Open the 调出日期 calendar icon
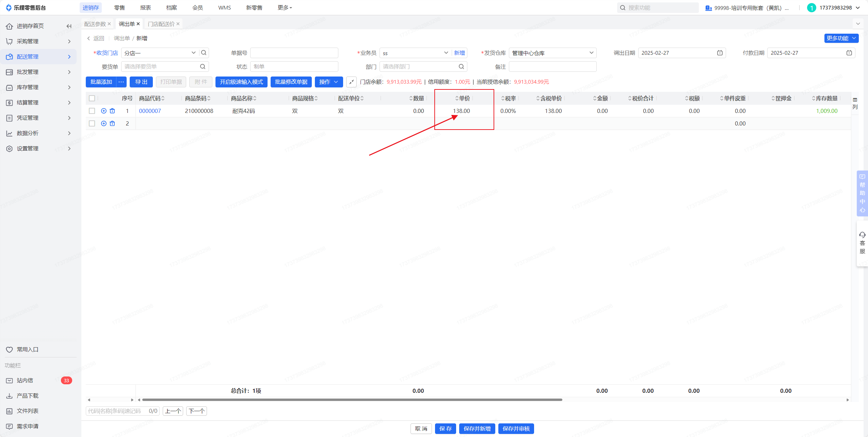Screen dimensions: 868x437 click(x=720, y=53)
